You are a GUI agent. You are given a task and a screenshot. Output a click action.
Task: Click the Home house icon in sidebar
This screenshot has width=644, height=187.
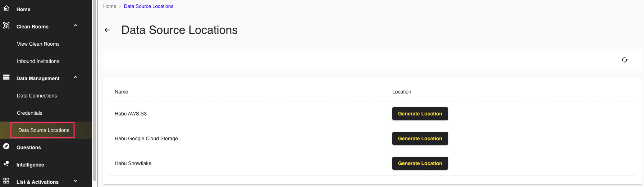(6, 8)
